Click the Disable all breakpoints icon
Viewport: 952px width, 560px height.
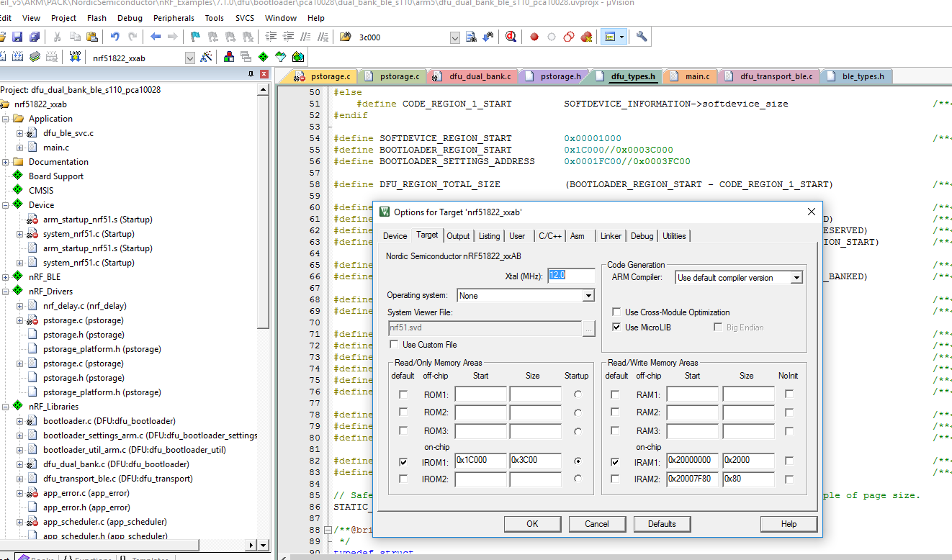(x=569, y=37)
